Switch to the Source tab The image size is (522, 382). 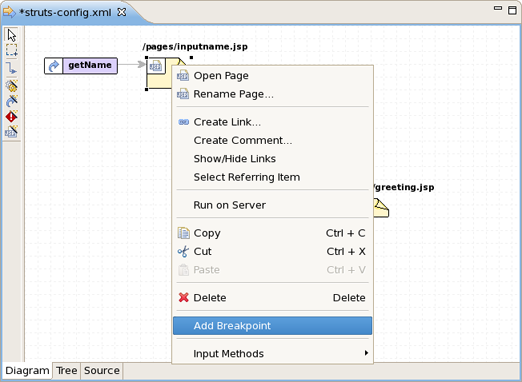[x=102, y=371]
